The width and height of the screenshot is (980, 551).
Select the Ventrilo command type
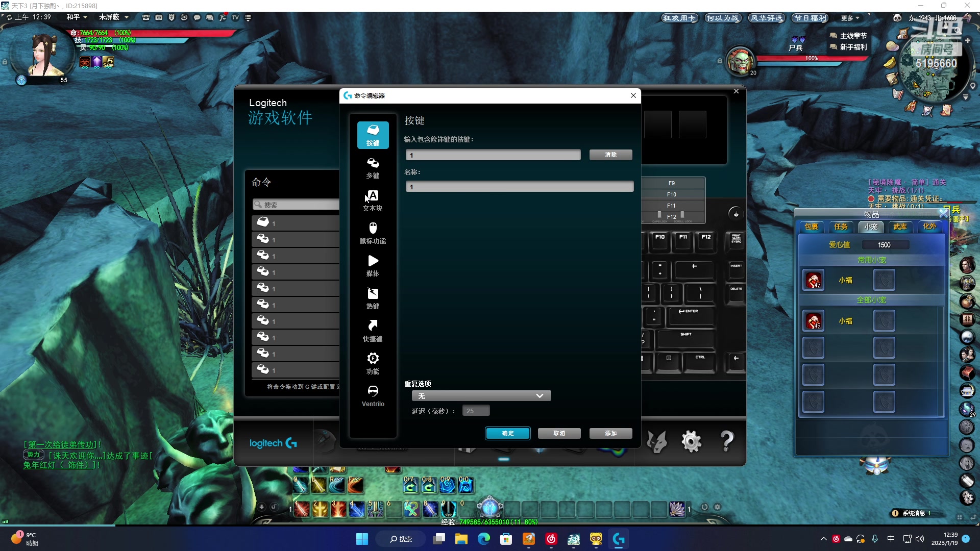[373, 396]
